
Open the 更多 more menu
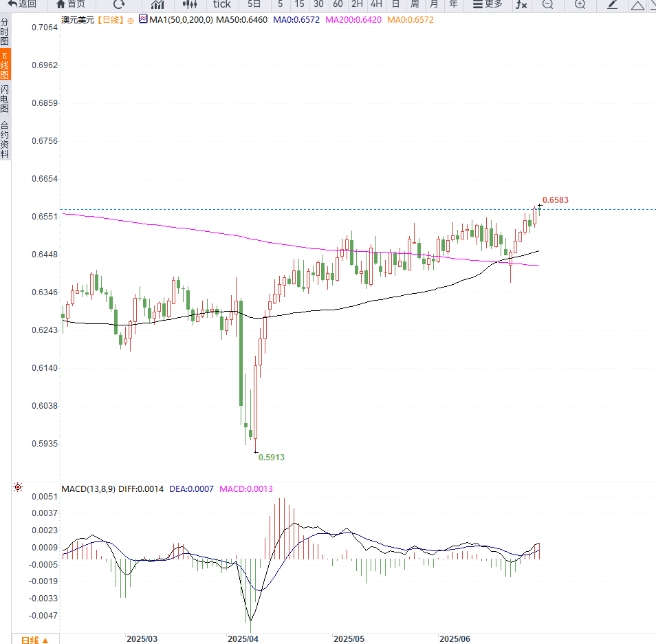[x=487, y=5]
